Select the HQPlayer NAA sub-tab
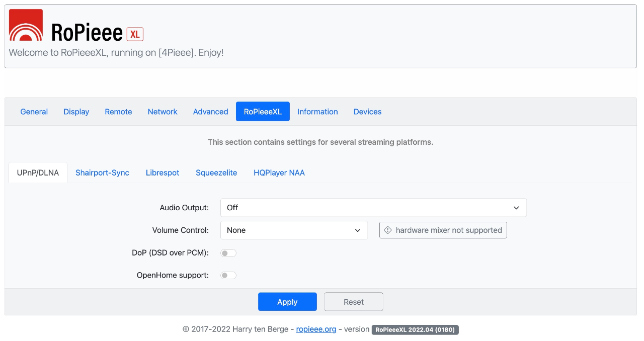 (x=279, y=173)
